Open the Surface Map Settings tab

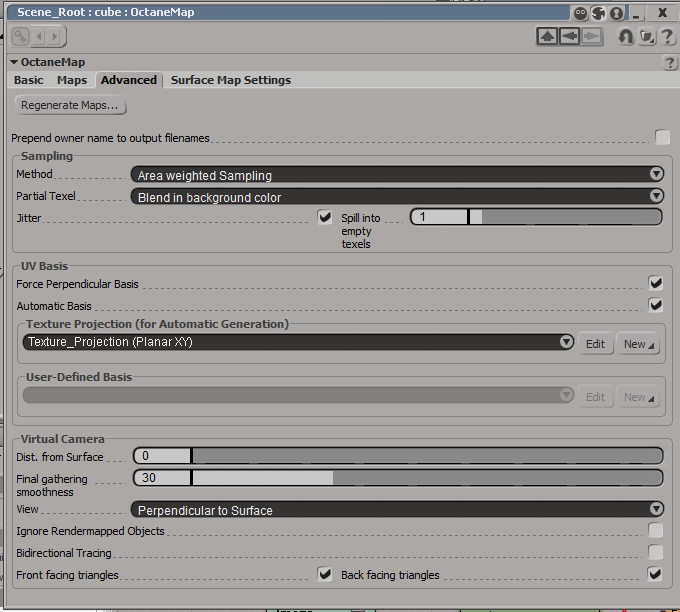(x=231, y=80)
